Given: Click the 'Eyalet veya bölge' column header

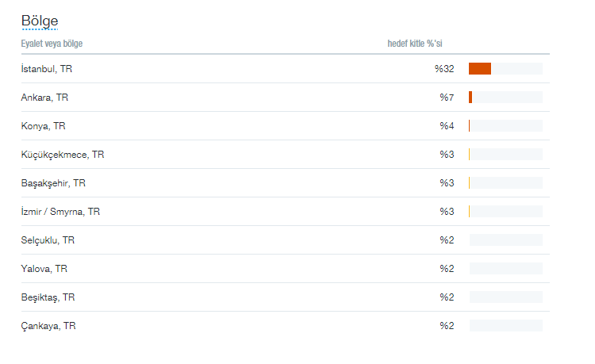Looking at the screenshot, I should coord(52,43).
